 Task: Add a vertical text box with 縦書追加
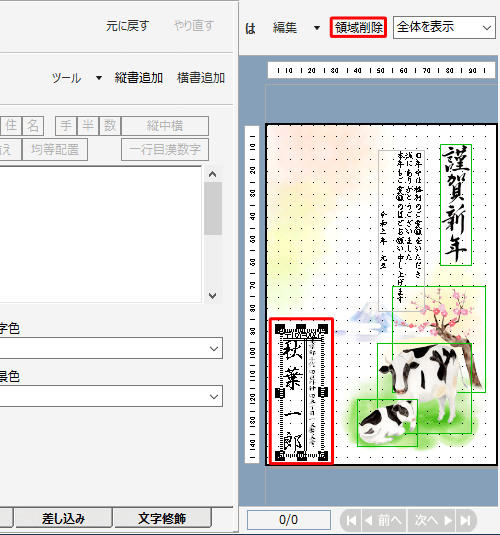click(139, 78)
